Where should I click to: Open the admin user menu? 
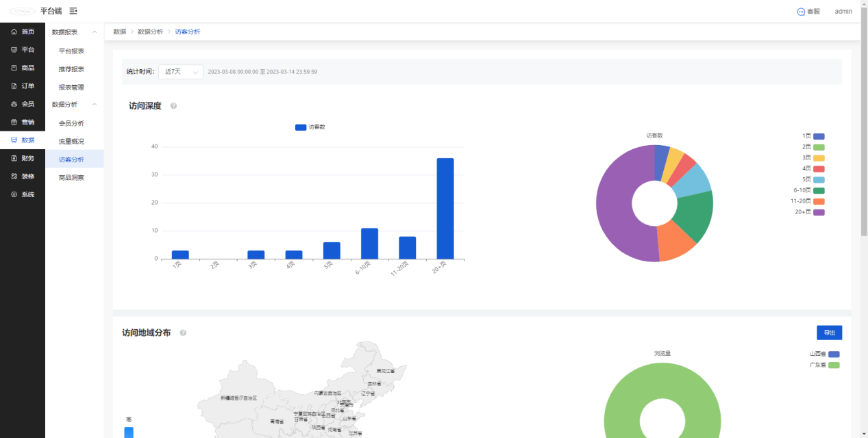click(843, 12)
